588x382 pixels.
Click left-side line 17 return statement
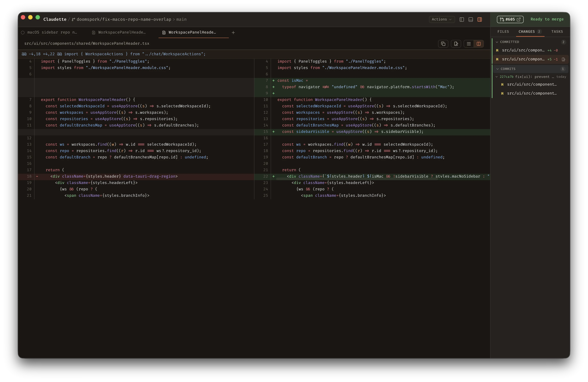136,170
